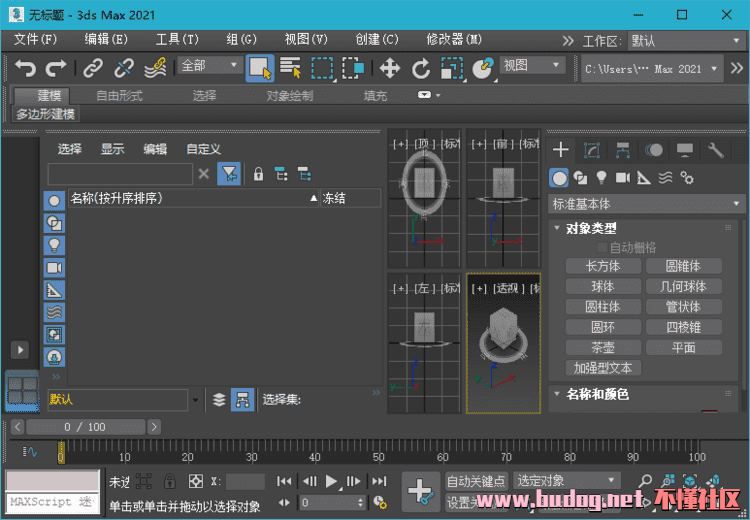Click the Play animation button
This screenshot has width=750, height=520.
pyautogui.click(x=331, y=481)
